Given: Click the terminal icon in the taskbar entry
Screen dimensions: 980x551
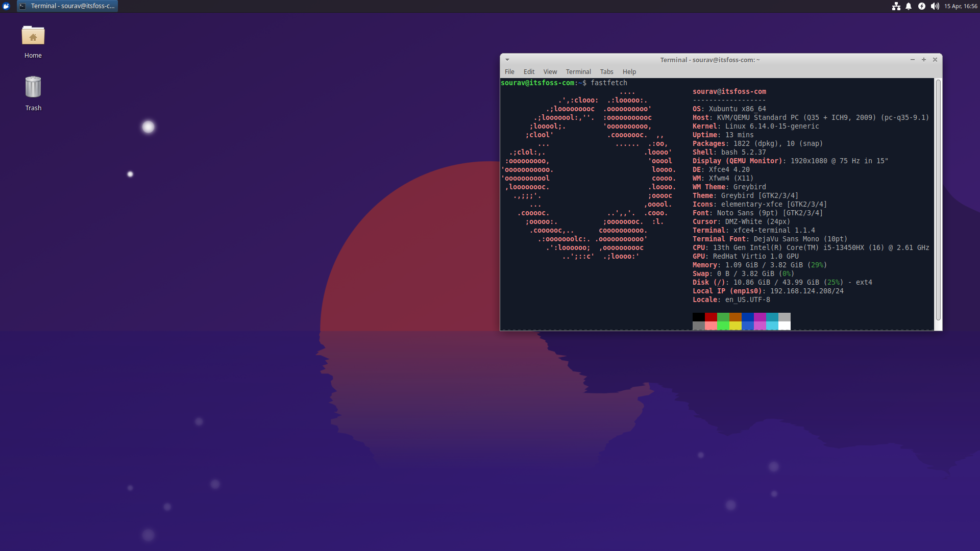Looking at the screenshot, I should point(21,6).
